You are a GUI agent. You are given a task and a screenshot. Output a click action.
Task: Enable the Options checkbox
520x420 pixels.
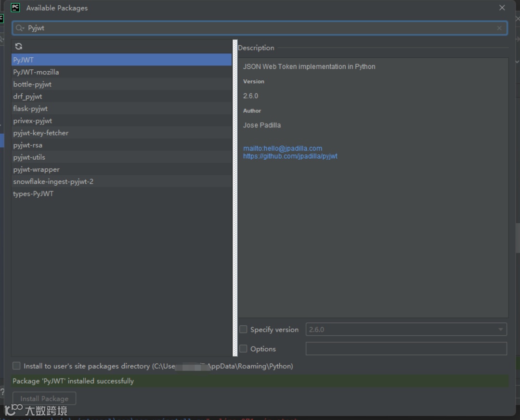pos(244,349)
